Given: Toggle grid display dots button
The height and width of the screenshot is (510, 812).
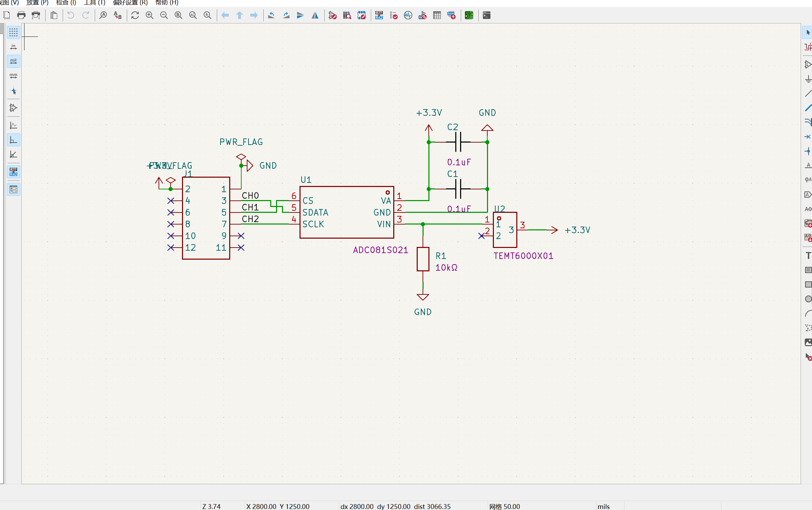Looking at the screenshot, I should tap(13, 32).
